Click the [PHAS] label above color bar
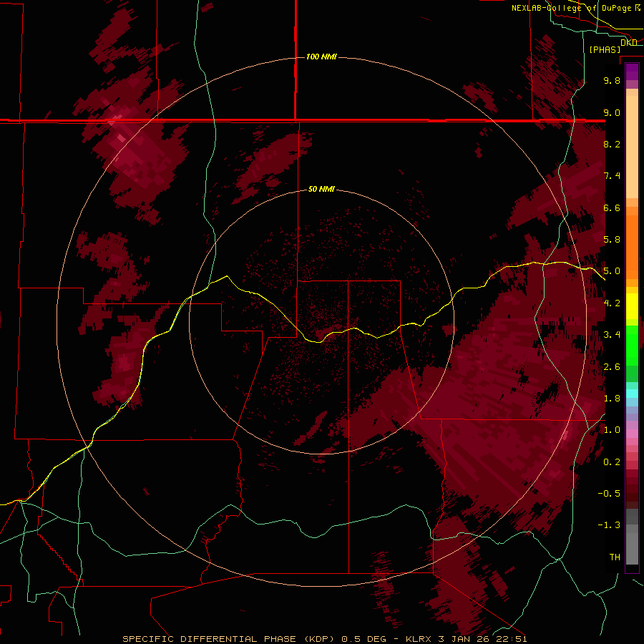The width and height of the screenshot is (644, 644). tap(605, 49)
